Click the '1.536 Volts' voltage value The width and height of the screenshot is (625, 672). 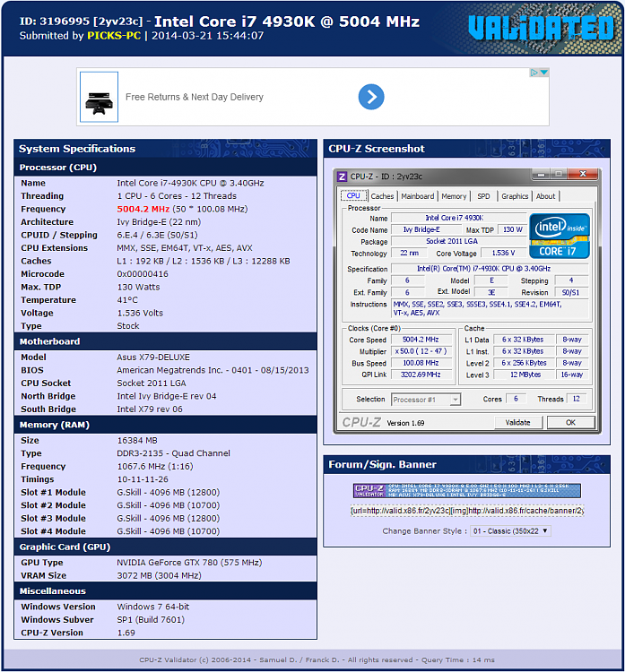pos(140,314)
